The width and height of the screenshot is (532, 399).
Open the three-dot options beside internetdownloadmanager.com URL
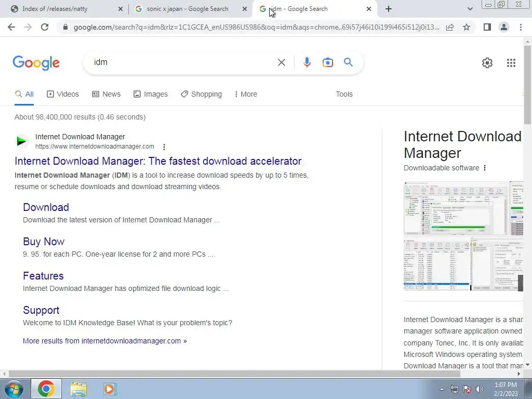coord(164,147)
